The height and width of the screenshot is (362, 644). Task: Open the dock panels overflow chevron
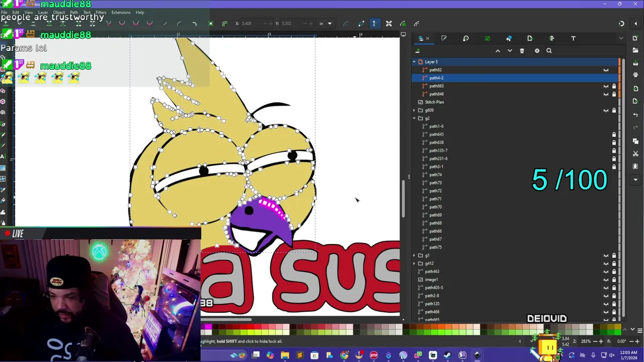pos(621,38)
